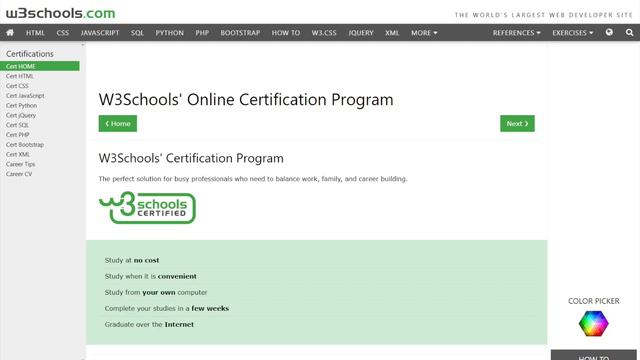
Task: Click 'Complete your studies in a few weeks'
Action: click(x=167, y=309)
